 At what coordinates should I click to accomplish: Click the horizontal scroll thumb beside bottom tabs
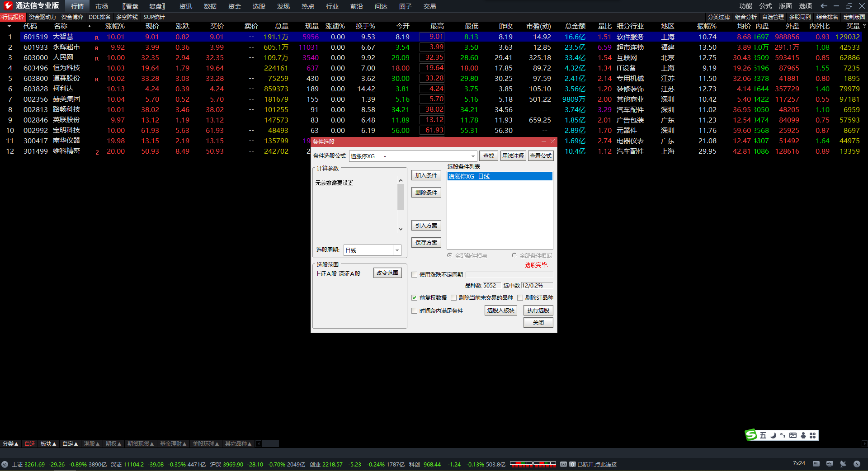270,444
